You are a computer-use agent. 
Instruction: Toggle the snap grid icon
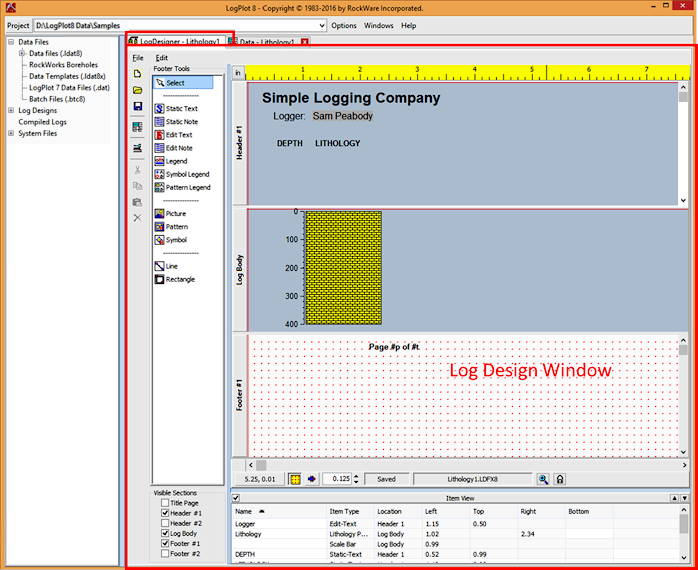pos(296,480)
